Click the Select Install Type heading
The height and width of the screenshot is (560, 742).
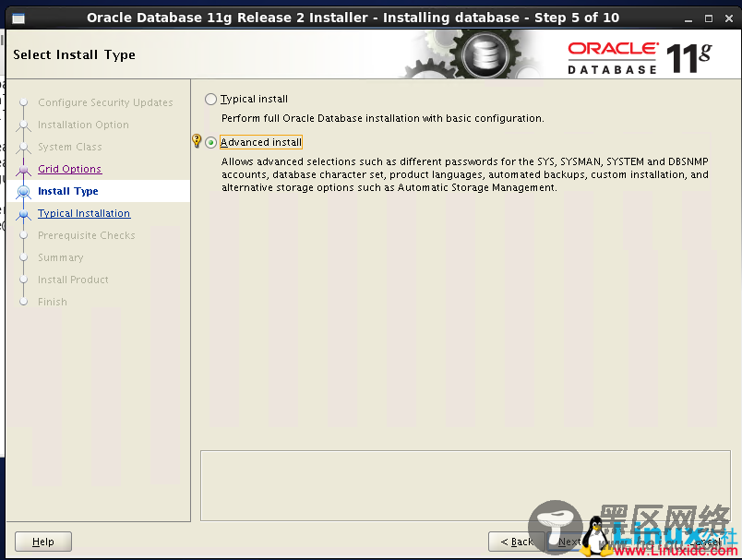click(75, 54)
